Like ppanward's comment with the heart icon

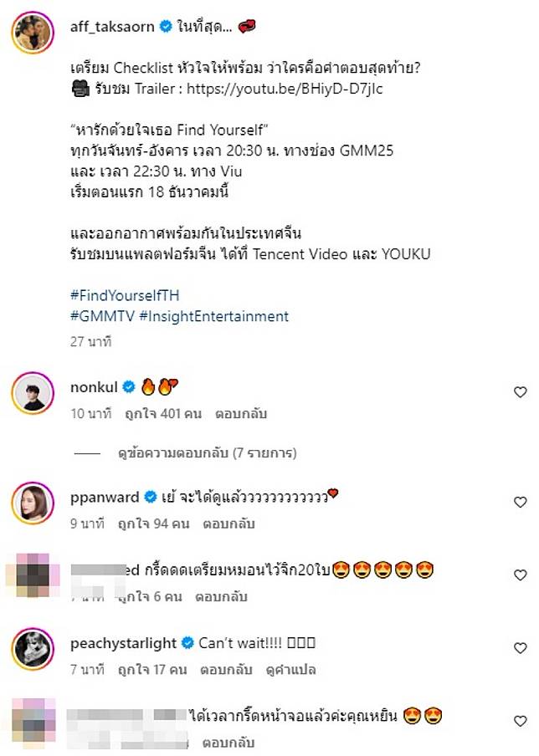coord(520,503)
